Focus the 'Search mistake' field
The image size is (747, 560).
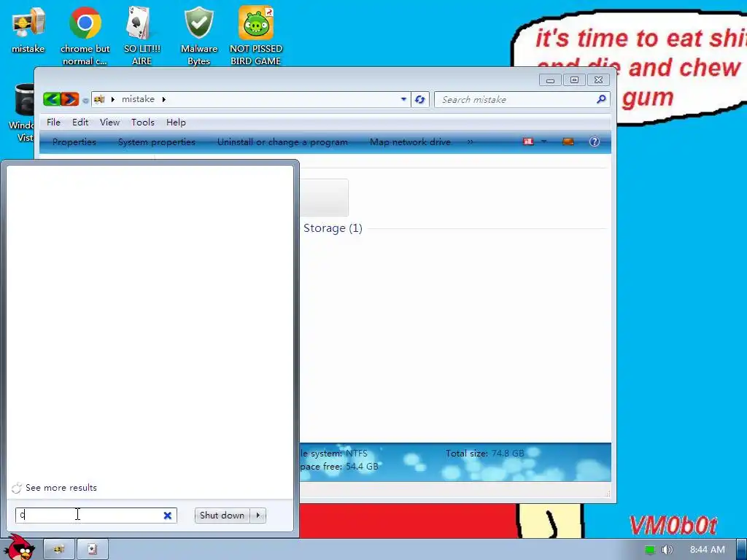(516, 99)
